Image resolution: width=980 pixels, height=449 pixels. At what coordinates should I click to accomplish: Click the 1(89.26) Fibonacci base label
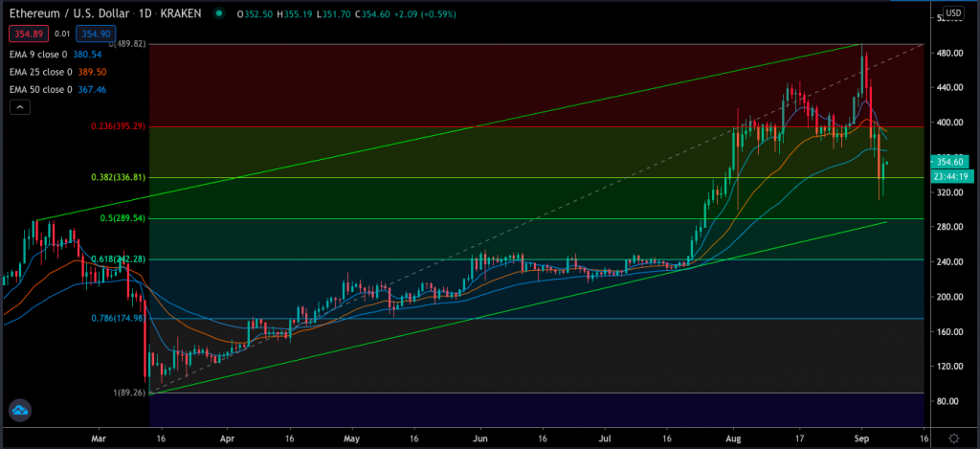pyautogui.click(x=126, y=393)
